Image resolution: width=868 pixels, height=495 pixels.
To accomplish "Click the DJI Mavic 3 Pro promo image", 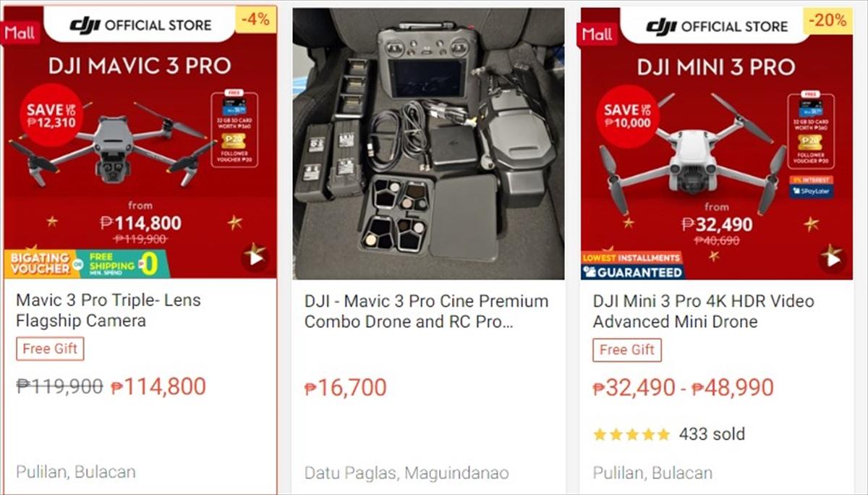I will pyautogui.click(x=140, y=143).
